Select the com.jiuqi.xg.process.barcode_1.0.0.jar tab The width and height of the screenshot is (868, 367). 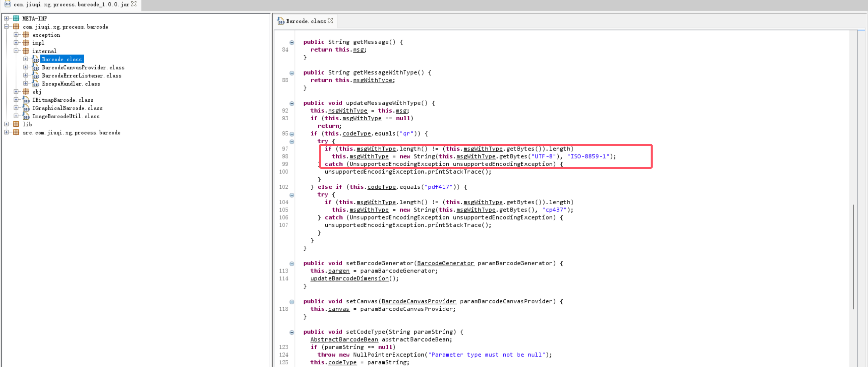coord(71,4)
